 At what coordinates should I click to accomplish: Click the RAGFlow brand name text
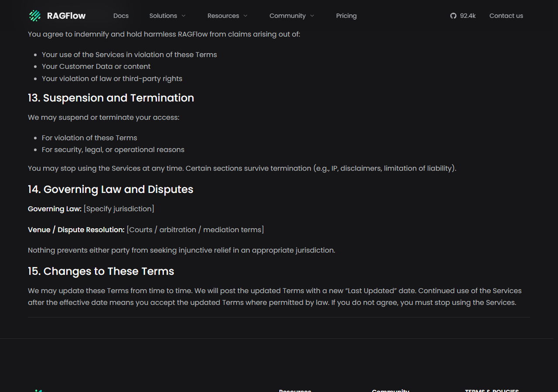tap(66, 16)
